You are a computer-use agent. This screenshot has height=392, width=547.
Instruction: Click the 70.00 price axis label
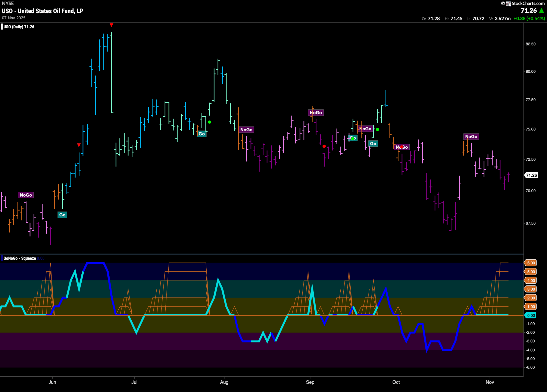click(531, 191)
